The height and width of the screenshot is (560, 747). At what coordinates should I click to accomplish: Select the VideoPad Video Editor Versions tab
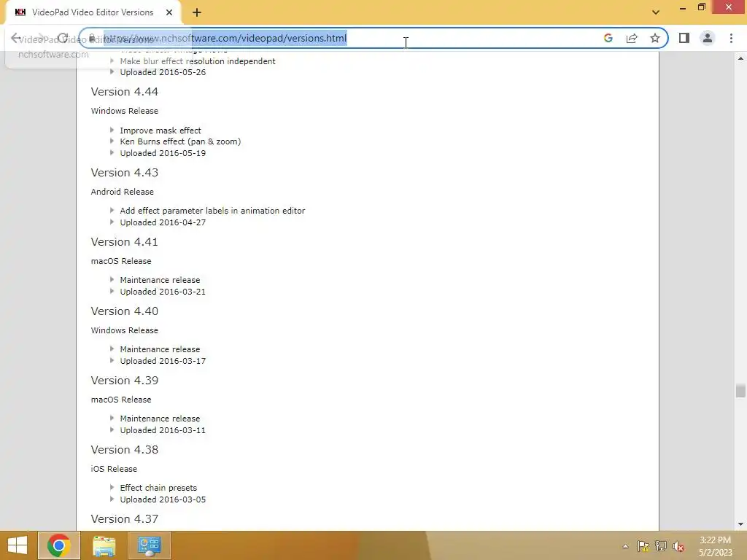(x=93, y=12)
